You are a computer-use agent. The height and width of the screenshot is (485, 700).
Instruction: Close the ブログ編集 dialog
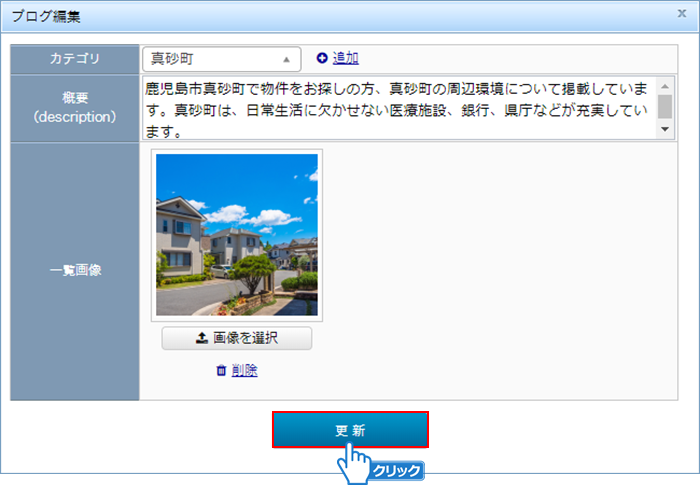click(682, 14)
